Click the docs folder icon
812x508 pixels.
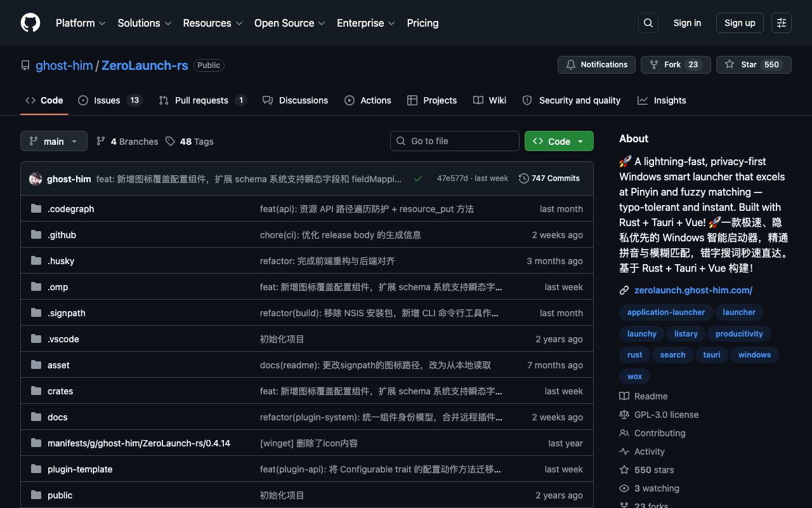point(36,417)
